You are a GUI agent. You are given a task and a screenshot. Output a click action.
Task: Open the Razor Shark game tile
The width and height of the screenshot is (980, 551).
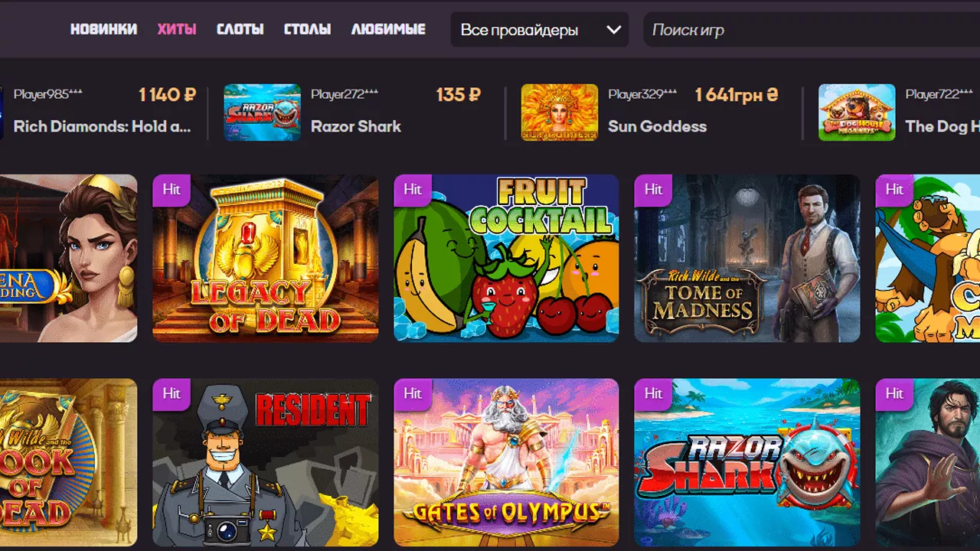[747, 462]
